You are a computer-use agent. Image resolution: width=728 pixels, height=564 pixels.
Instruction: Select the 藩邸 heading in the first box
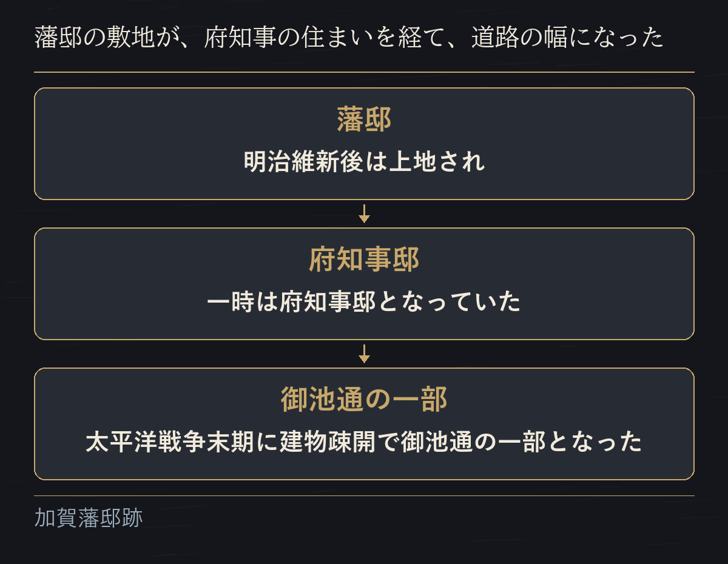[x=364, y=119]
